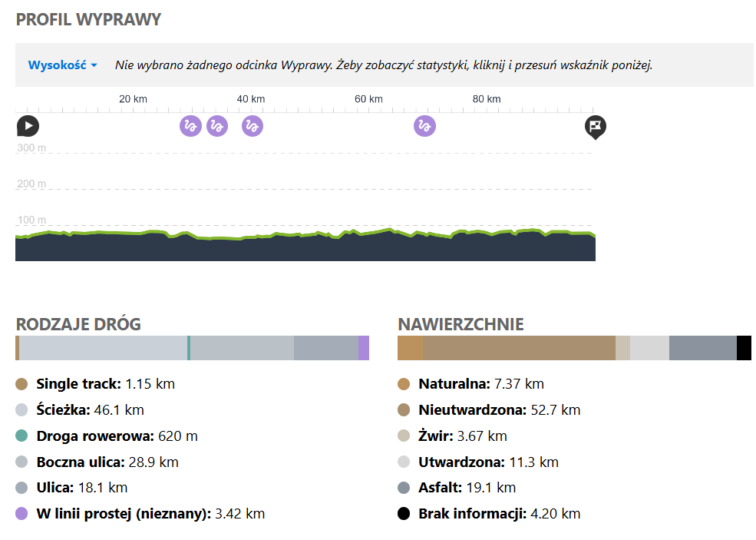The image size is (756, 540).
Task: Open the Wysokość dropdown
Action: coord(63,65)
